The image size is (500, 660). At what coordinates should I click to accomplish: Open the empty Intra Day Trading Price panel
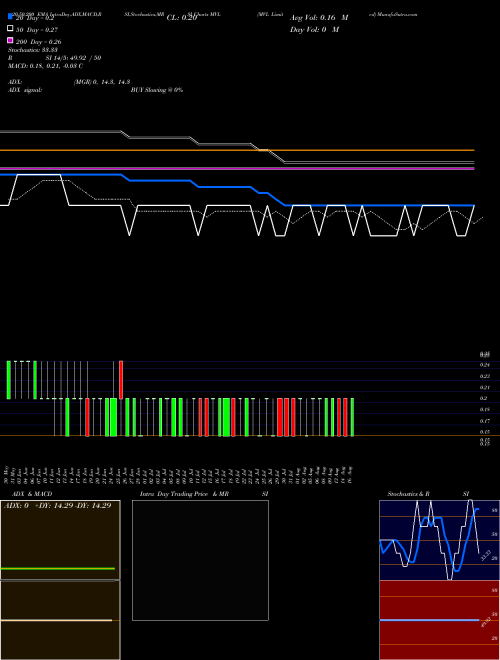pyautogui.click(x=200, y=560)
